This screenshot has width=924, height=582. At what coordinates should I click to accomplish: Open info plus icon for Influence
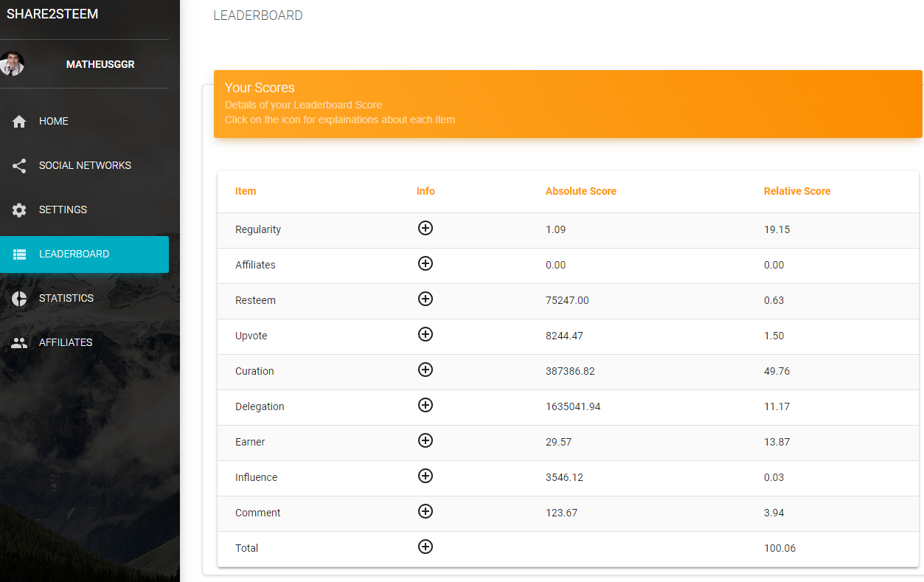(x=425, y=476)
